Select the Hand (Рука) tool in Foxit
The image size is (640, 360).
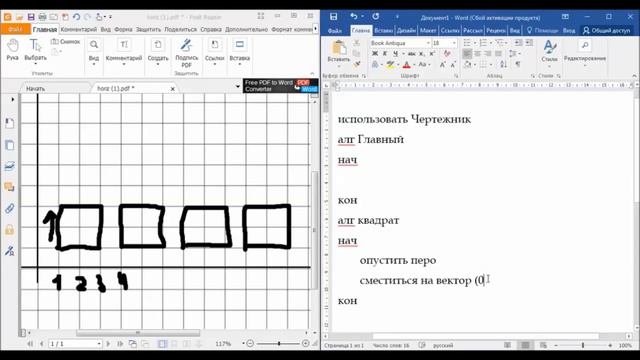12,50
